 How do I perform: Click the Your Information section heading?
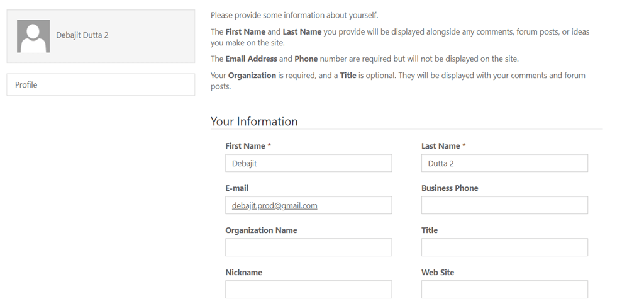click(254, 122)
